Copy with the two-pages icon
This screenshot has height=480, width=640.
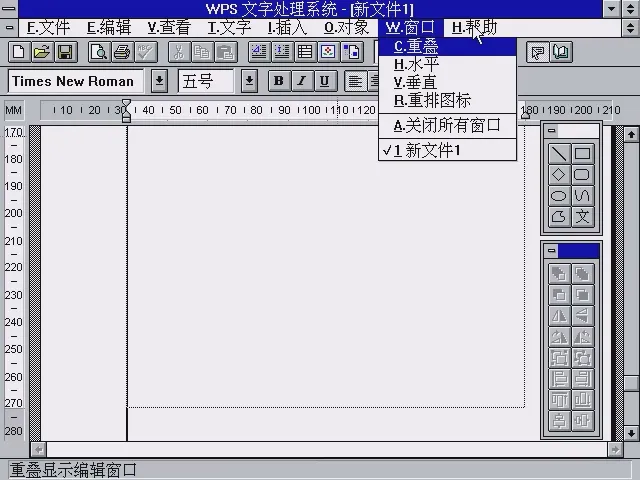202,52
